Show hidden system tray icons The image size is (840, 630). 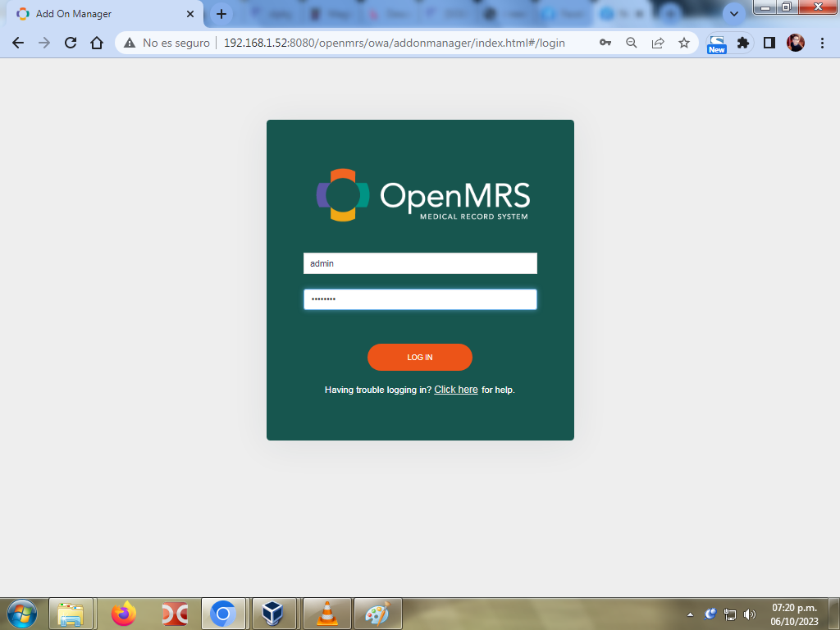coord(690,614)
